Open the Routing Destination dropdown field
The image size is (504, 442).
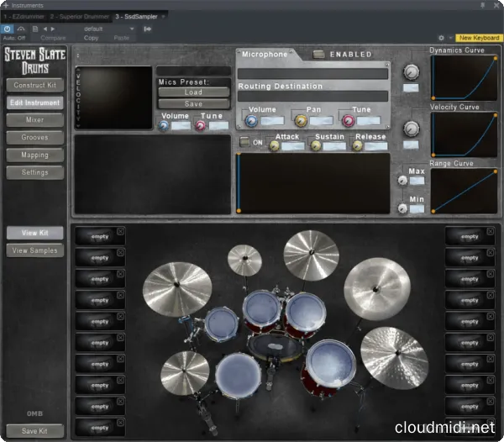312,96
